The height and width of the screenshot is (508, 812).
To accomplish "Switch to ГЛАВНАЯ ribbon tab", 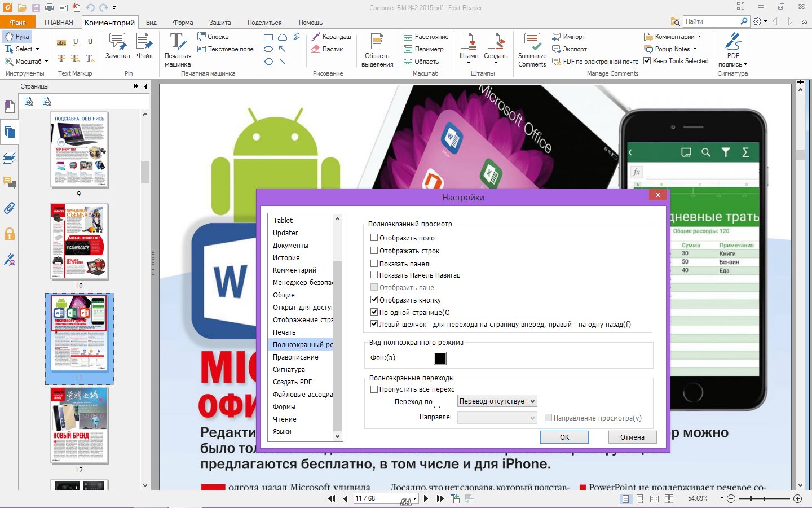I will (59, 23).
